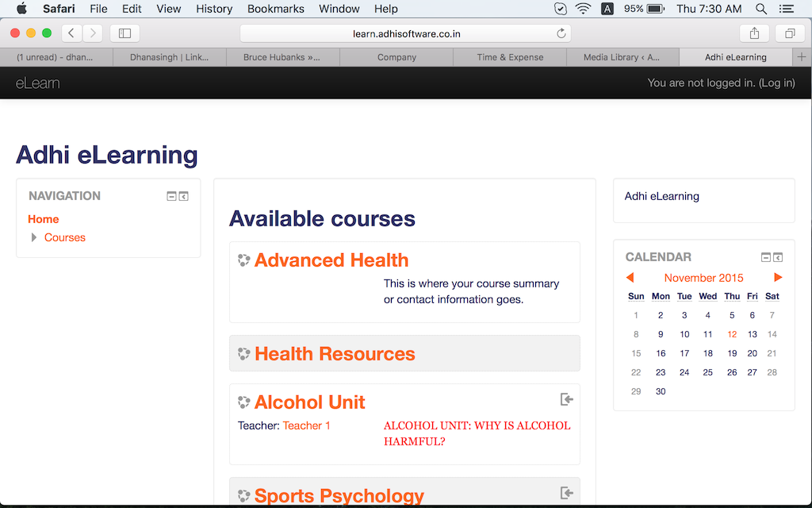The width and height of the screenshot is (812, 508).
Task: Click the Wed column header in calendar
Action: tap(708, 297)
